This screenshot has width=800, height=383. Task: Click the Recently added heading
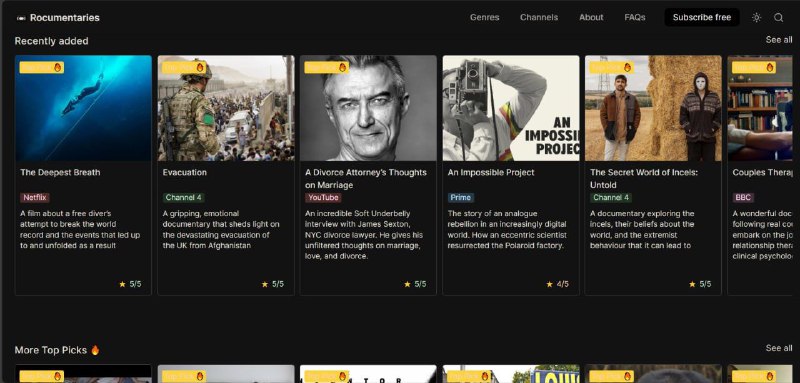(x=52, y=41)
